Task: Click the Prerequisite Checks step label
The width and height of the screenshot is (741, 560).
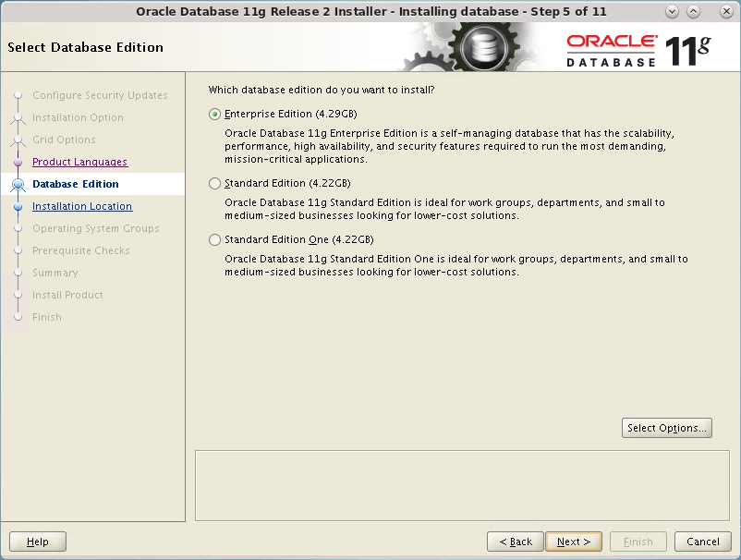Action: click(80, 251)
